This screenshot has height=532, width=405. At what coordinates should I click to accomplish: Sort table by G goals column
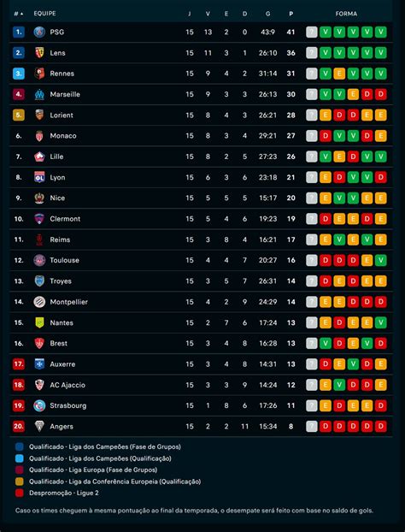(267, 14)
